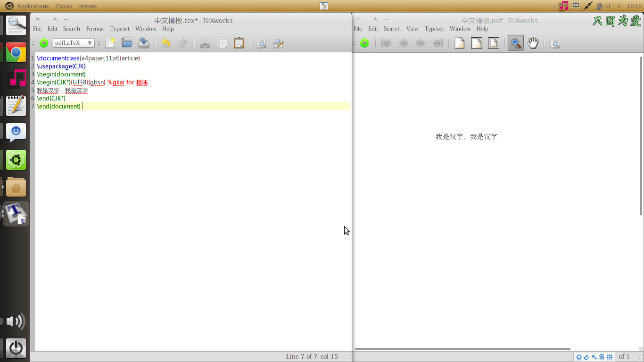This screenshot has width=644, height=362.
Task: Click the Find icon in PDF toolbar
Action: 555,43
